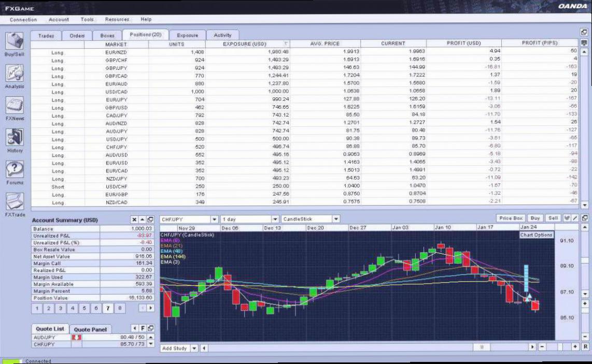
Task: Detach the Quote List panel into a window
Action: pos(150,328)
